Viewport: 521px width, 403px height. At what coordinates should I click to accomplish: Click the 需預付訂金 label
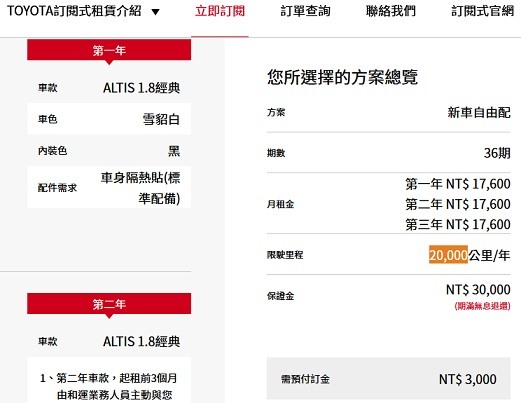click(x=305, y=379)
